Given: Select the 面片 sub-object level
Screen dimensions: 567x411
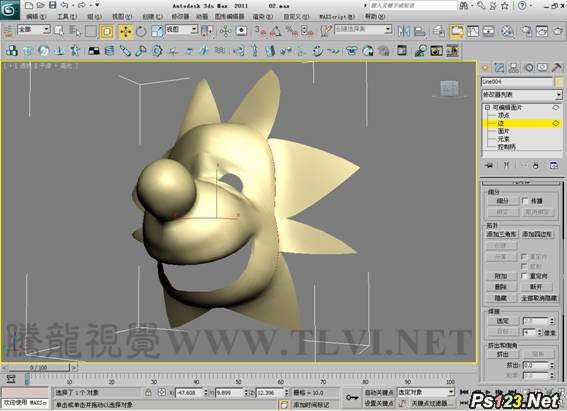Looking at the screenshot, I should click(x=503, y=131).
